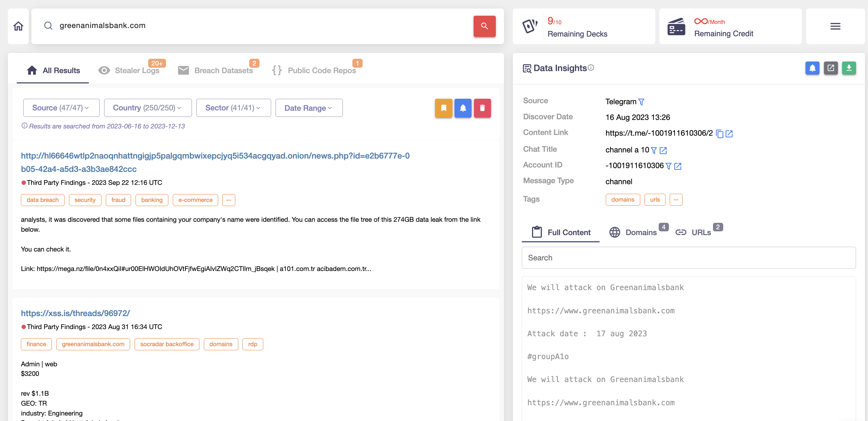Go to the home page icon
Image resolution: width=868 pixels, height=421 pixels.
pyautogui.click(x=18, y=26)
